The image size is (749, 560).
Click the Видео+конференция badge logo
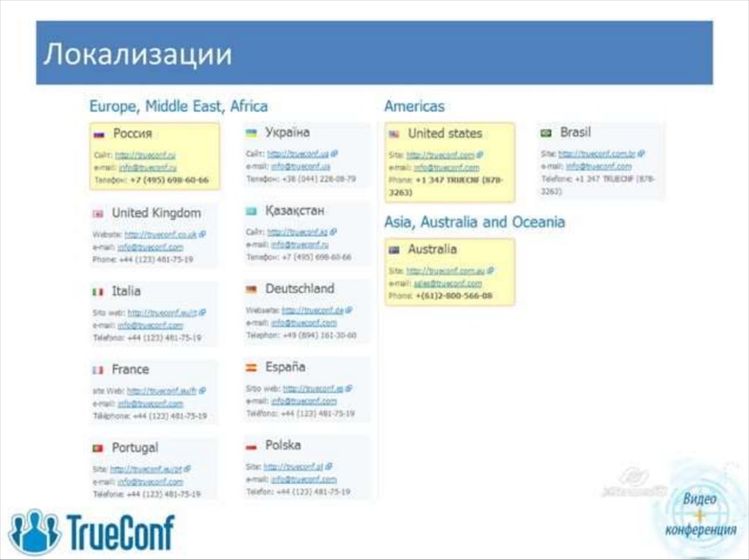[x=700, y=514]
